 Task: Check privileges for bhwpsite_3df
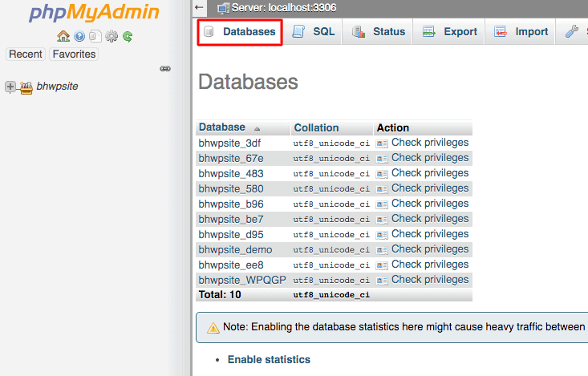tap(430, 143)
